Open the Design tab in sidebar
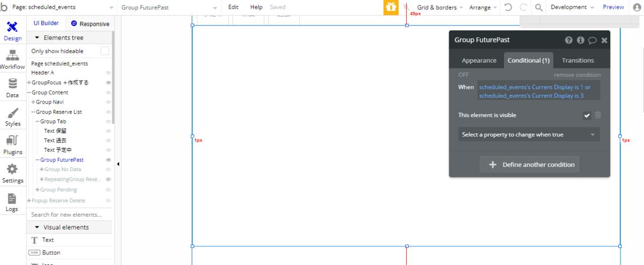This screenshot has width=644, height=265. click(13, 31)
